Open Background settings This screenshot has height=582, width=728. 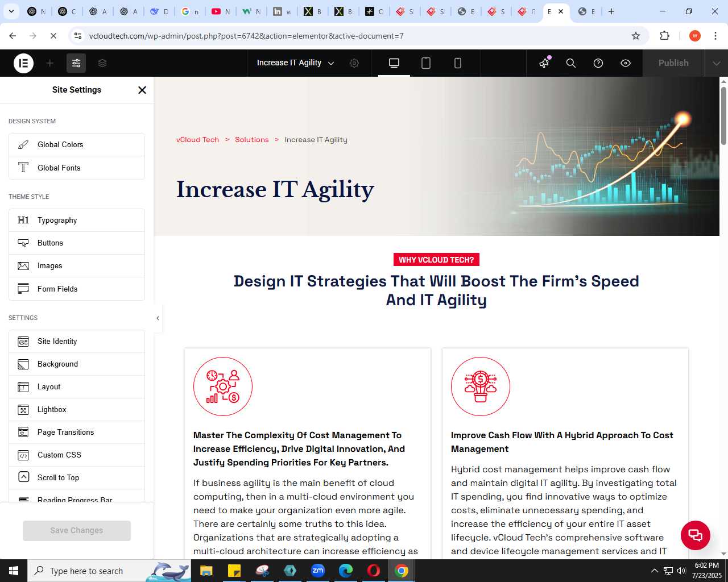[x=77, y=364]
